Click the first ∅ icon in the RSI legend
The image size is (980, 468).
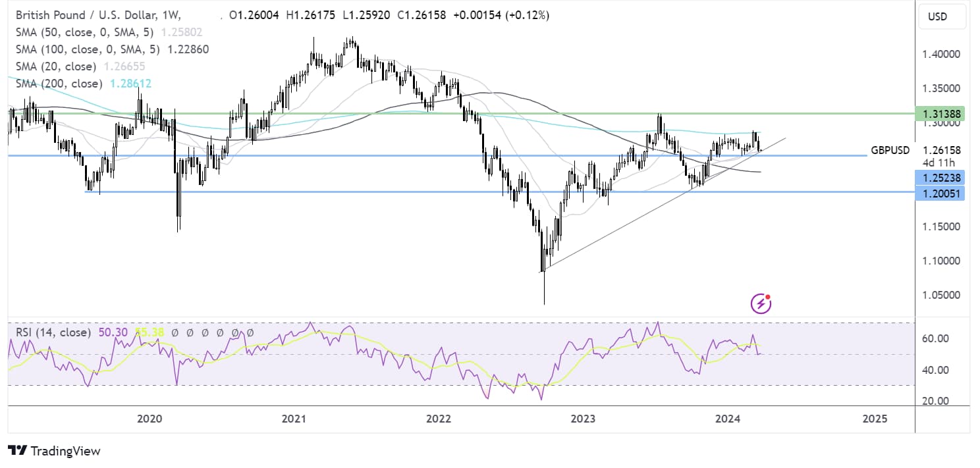click(174, 334)
